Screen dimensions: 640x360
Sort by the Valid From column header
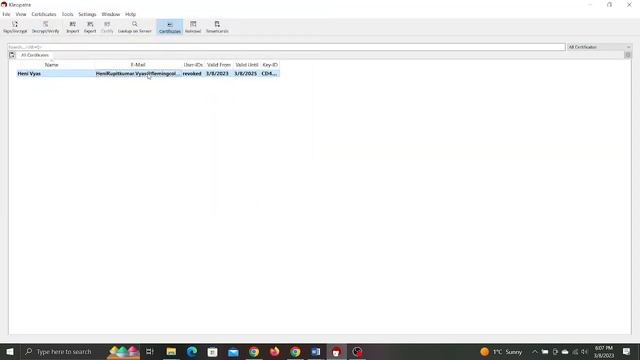click(x=219, y=65)
